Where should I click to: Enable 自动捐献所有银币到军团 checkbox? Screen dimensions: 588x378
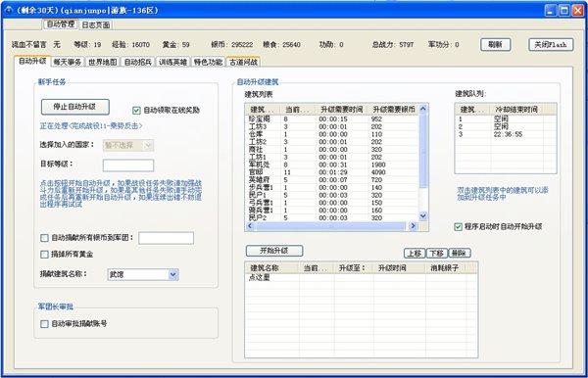[44, 238]
